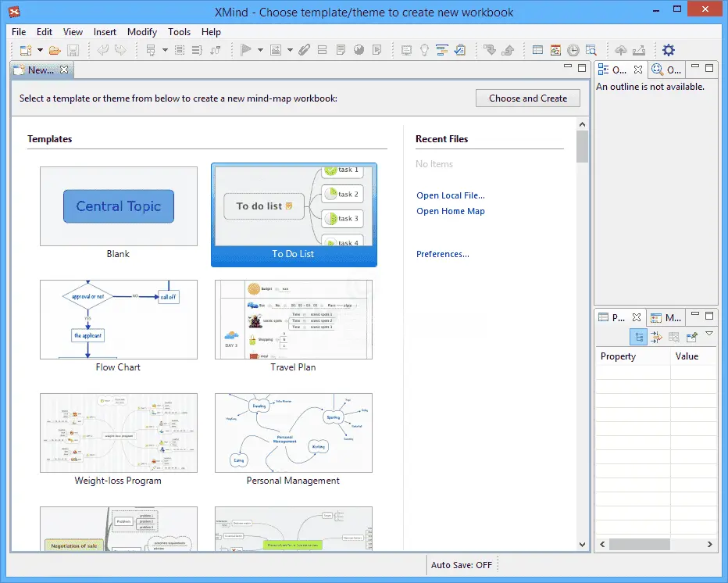
Task: Click the Open Home Map link
Action: [451, 211]
